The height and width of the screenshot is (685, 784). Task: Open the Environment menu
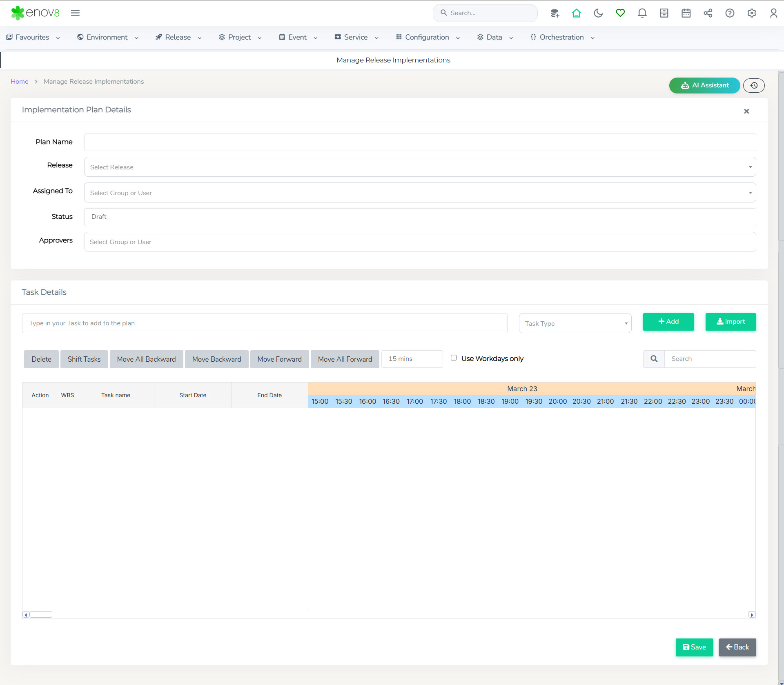click(x=107, y=37)
